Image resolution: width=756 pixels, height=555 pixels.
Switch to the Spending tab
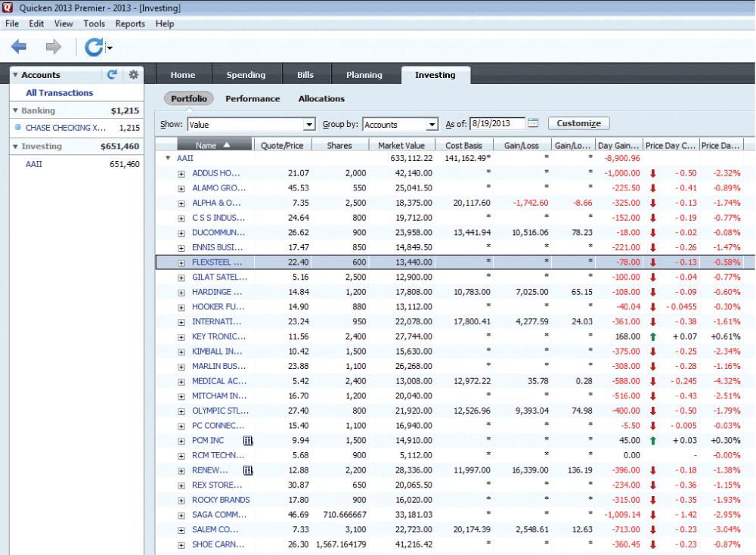tap(246, 75)
